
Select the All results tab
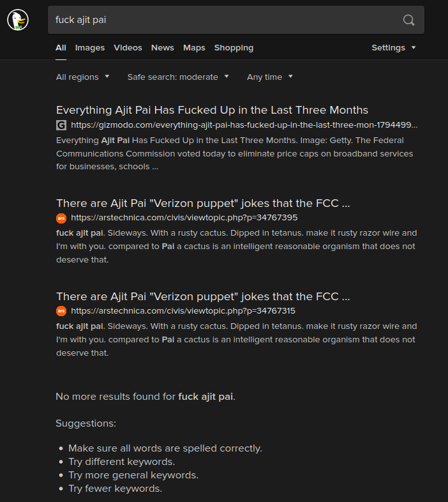pos(61,48)
